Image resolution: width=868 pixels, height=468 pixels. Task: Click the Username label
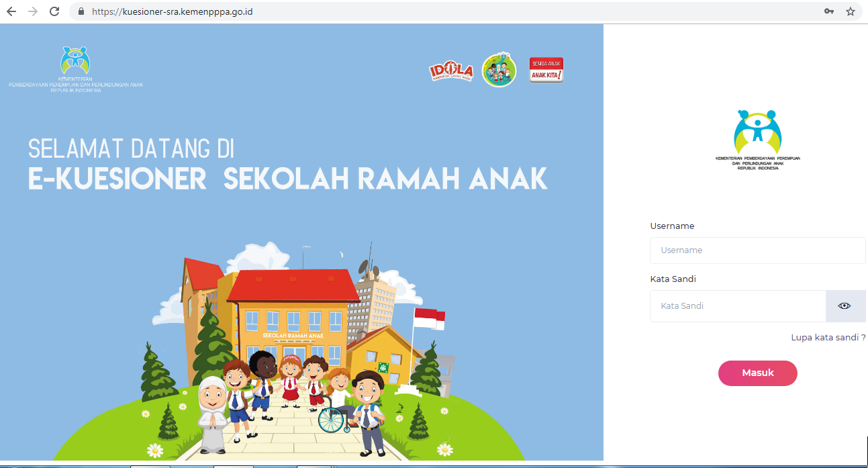coord(672,226)
